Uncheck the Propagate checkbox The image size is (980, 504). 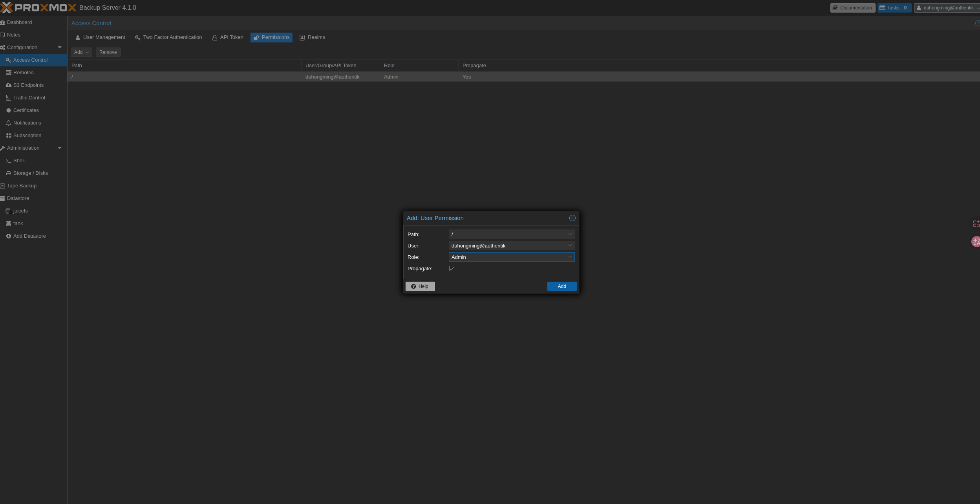(x=452, y=269)
